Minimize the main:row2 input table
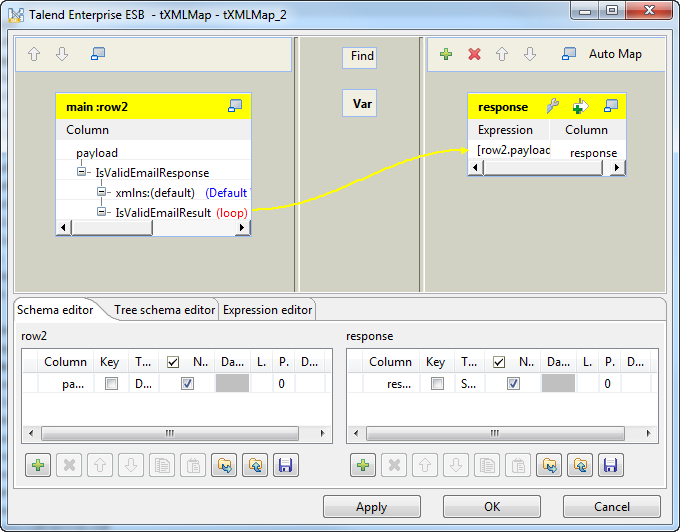Screen dimensions: 680x532 (235, 106)
